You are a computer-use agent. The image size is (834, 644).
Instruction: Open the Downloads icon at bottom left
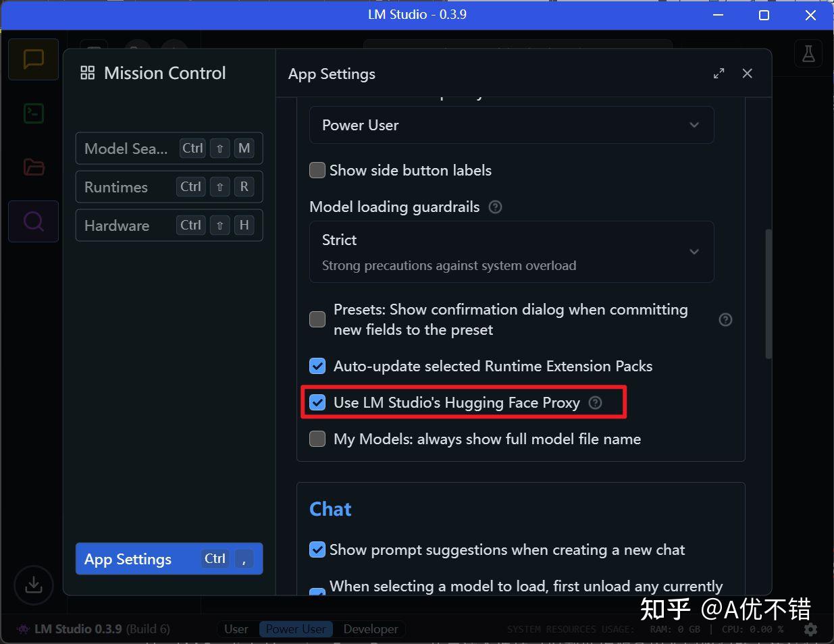33,585
